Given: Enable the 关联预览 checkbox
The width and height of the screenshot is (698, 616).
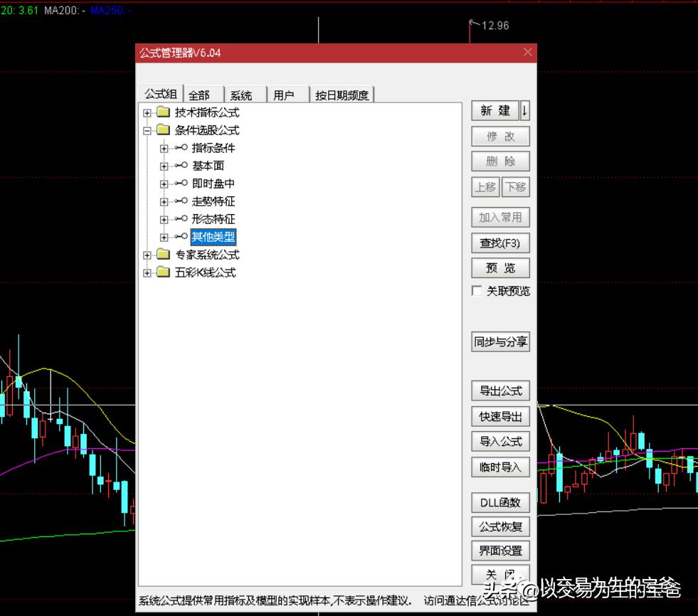Looking at the screenshot, I should click(x=477, y=291).
